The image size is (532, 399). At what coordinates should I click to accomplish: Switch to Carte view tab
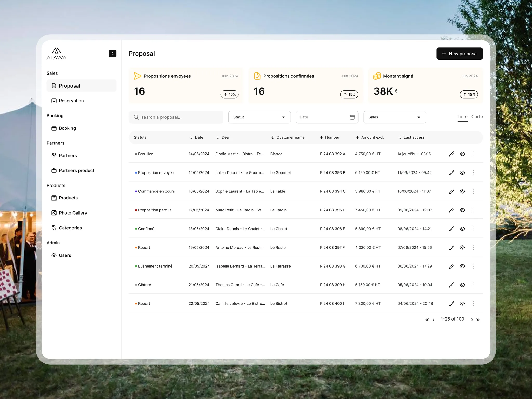(477, 117)
